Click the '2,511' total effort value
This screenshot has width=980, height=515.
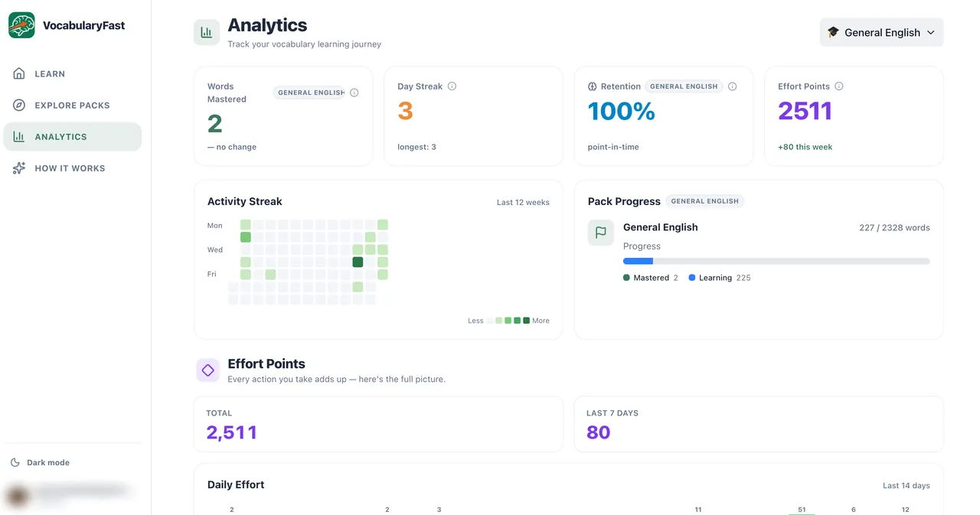point(232,432)
